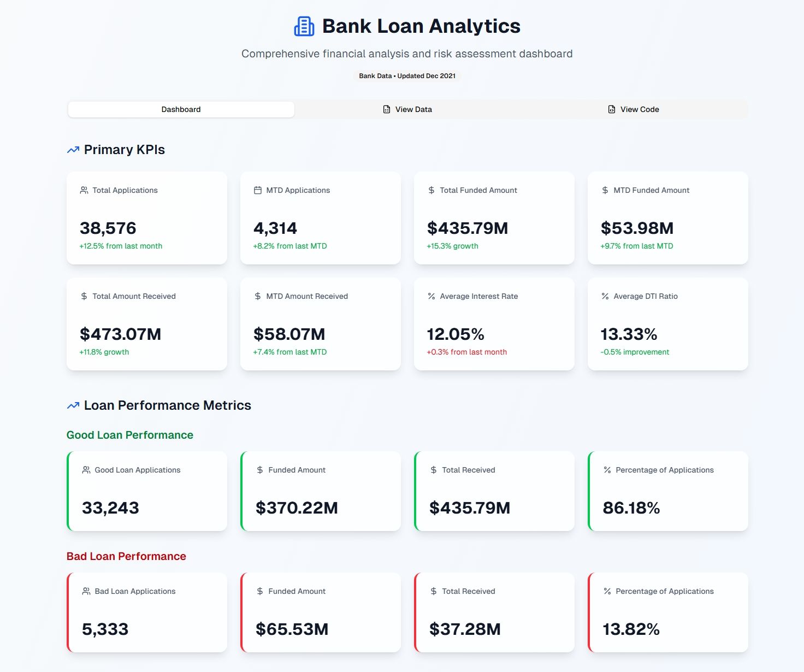The width and height of the screenshot is (804, 672).
Task: Select the Dashboard tab
Action: click(x=181, y=109)
